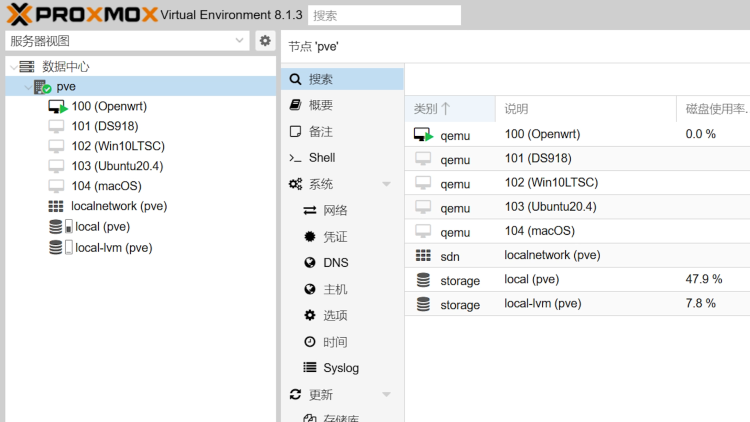This screenshot has height=422, width=750.
Task: Open the Shell menu item
Action: tap(342, 158)
